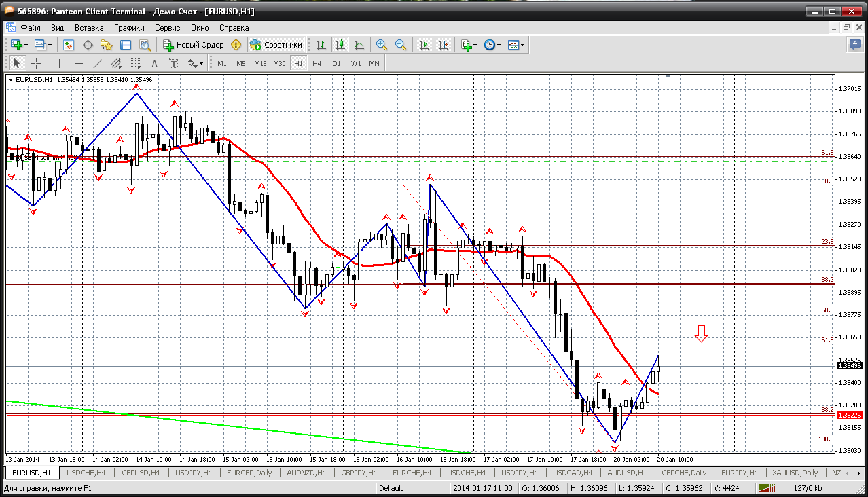The height and width of the screenshot is (497, 868).
Task: Switch to the AUDNZD,H4 chart tab
Action: 306,473
